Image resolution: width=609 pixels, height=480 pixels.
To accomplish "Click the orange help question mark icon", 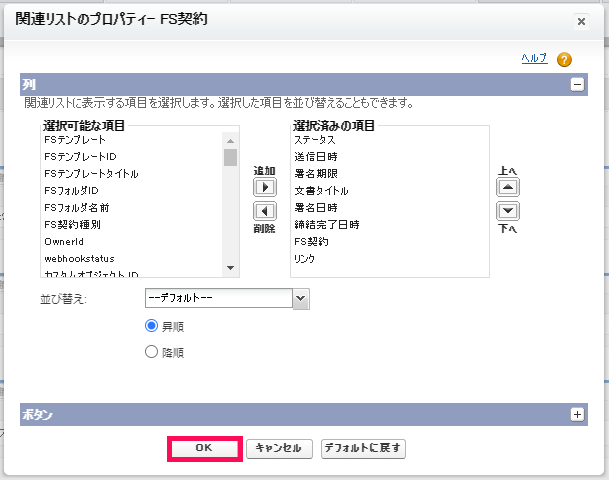I will coord(564,60).
